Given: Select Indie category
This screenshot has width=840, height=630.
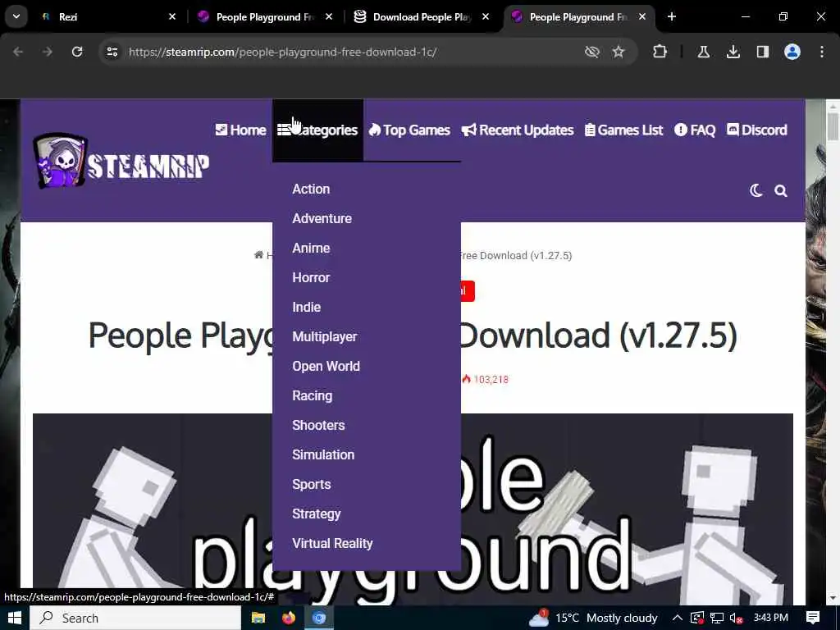Looking at the screenshot, I should point(307,307).
